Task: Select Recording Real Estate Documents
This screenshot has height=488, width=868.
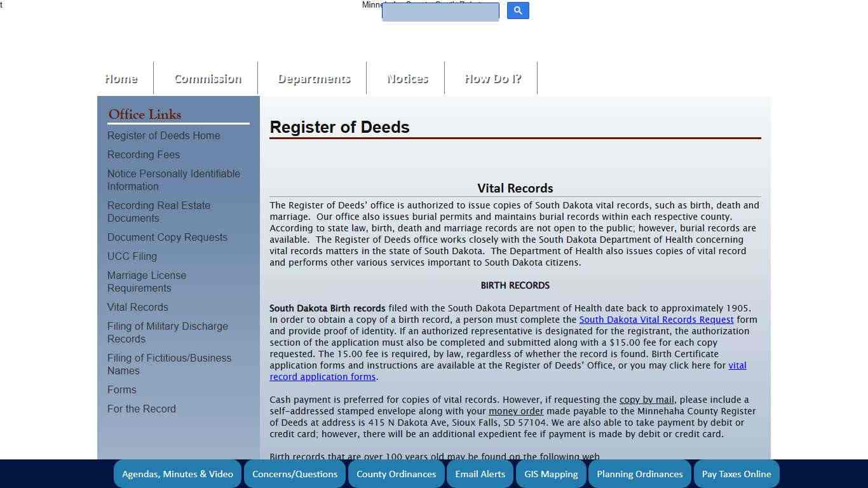Action: click(x=159, y=212)
